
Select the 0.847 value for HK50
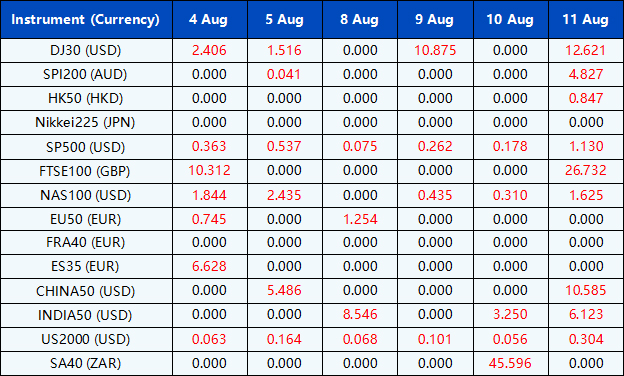tap(586, 98)
